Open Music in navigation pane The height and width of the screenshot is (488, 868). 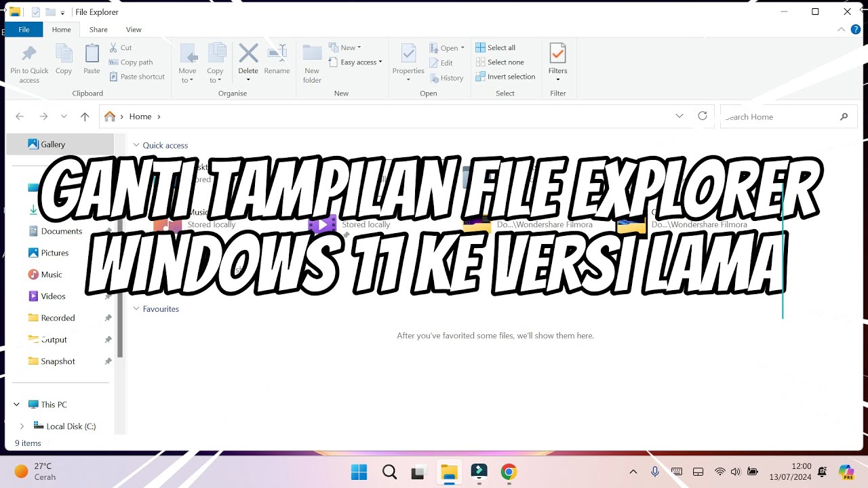click(52, 274)
